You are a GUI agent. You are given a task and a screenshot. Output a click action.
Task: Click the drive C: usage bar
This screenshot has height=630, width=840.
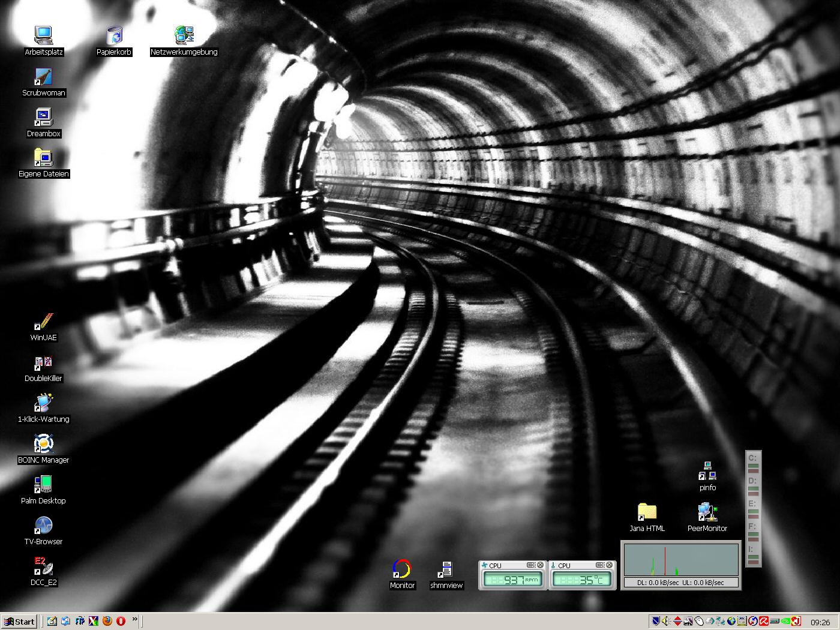pos(753,466)
